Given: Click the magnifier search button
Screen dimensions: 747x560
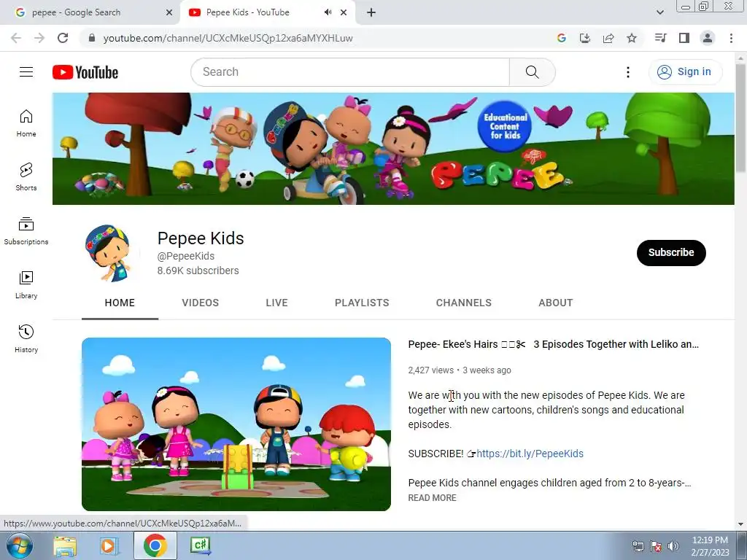Looking at the screenshot, I should click(532, 72).
